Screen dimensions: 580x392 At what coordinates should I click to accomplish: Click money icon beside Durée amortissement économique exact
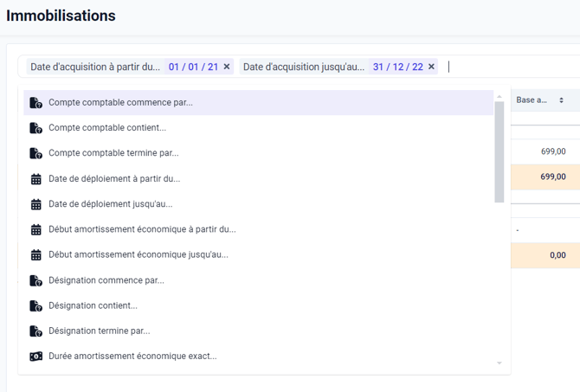click(35, 357)
